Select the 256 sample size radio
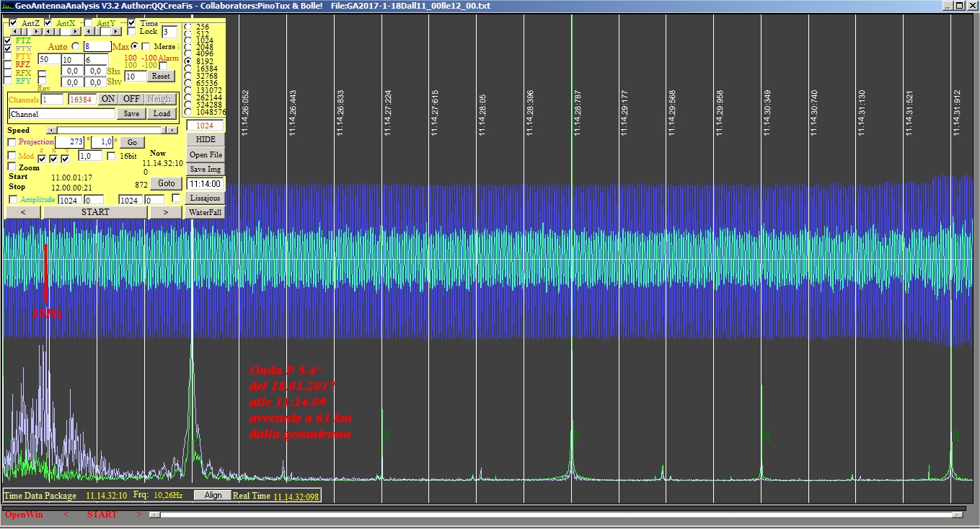This screenshot has height=529, width=980. pyautogui.click(x=188, y=27)
